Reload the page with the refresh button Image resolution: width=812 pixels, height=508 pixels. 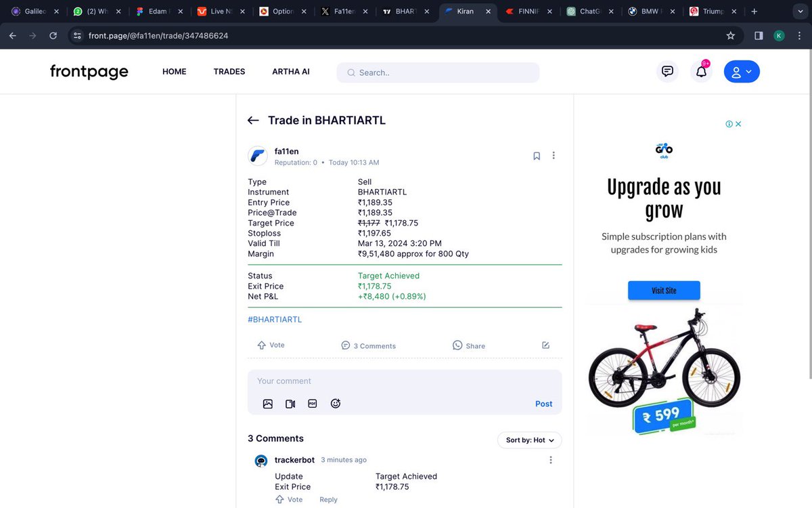(53, 35)
